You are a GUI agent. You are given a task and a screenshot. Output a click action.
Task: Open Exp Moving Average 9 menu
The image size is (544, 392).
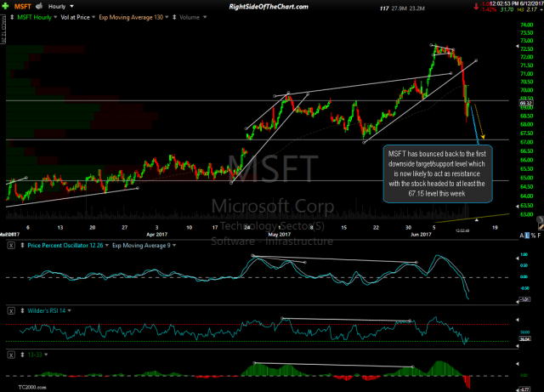pyautogui.click(x=144, y=246)
